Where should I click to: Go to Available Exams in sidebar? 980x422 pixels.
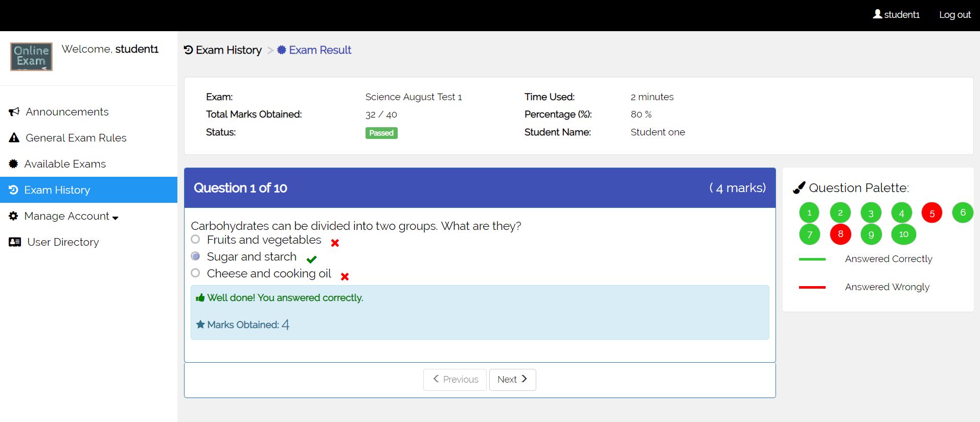tap(89, 164)
